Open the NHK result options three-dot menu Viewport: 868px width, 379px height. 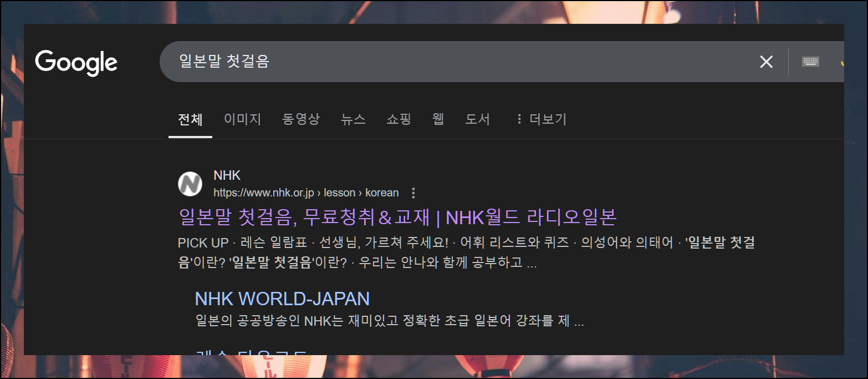413,193
